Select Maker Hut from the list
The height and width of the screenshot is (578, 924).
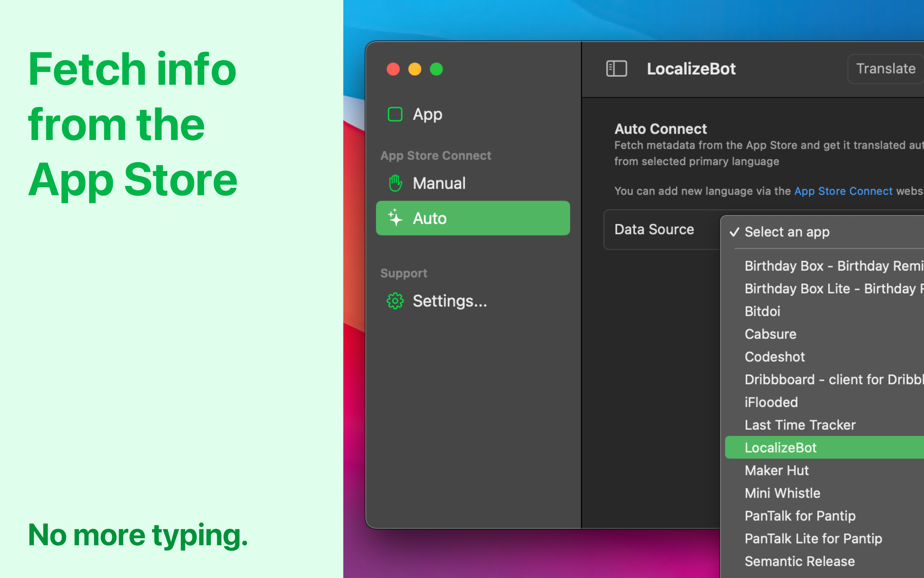pyautogui.click(x=825, y=470)
